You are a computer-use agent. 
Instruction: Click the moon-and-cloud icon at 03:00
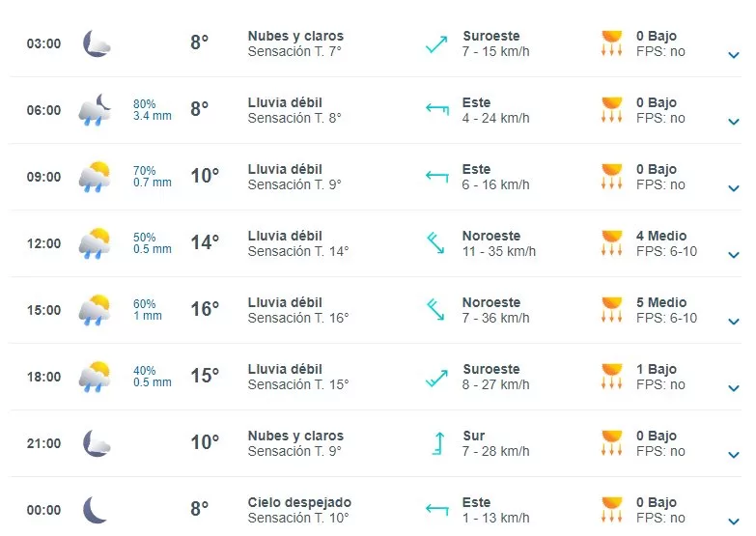[x=96, y=43]
